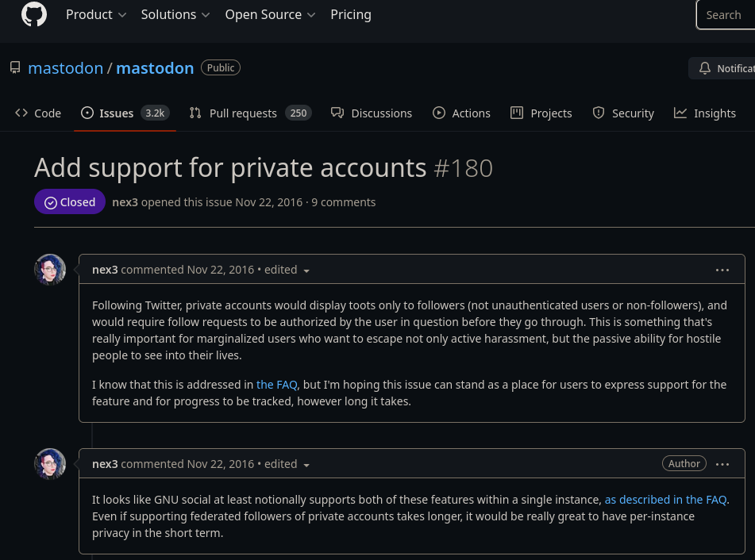Open the Projects board
755x560 pixels.
pos(541,113)
